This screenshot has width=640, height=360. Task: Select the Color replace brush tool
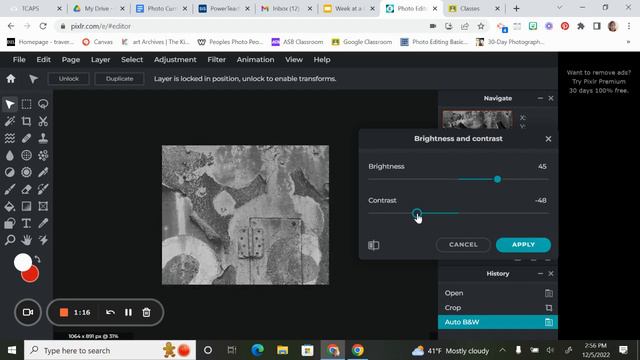click(x=43, y=189)
